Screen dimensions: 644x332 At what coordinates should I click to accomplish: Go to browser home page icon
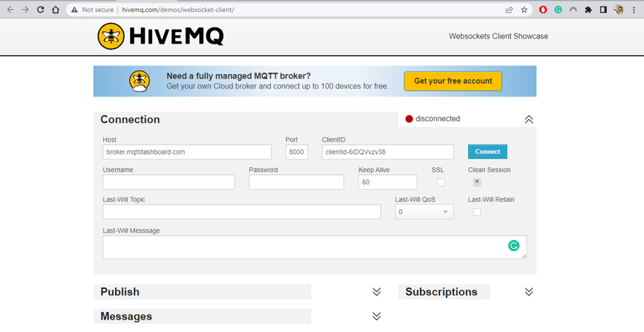tap(56, 10)
